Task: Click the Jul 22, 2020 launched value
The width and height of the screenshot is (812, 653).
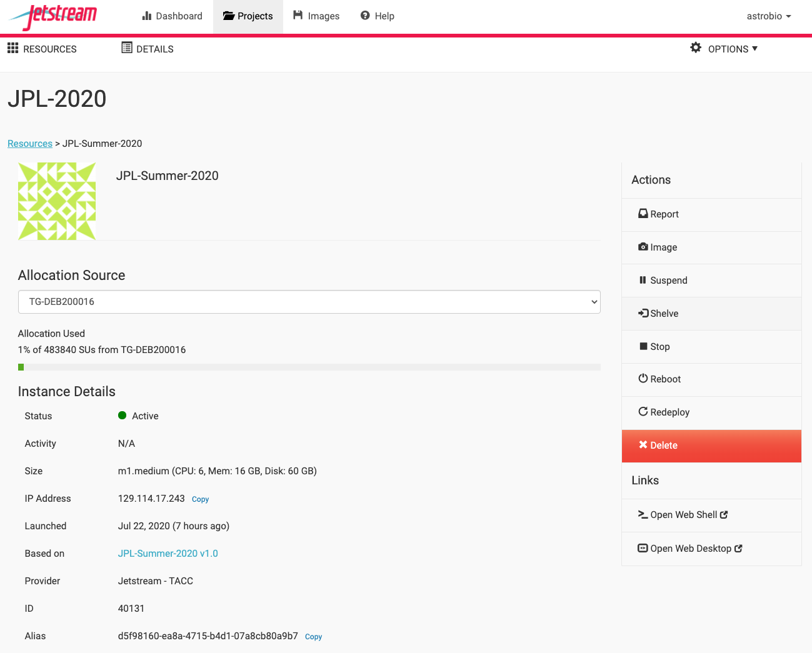Action: [174, 526]
